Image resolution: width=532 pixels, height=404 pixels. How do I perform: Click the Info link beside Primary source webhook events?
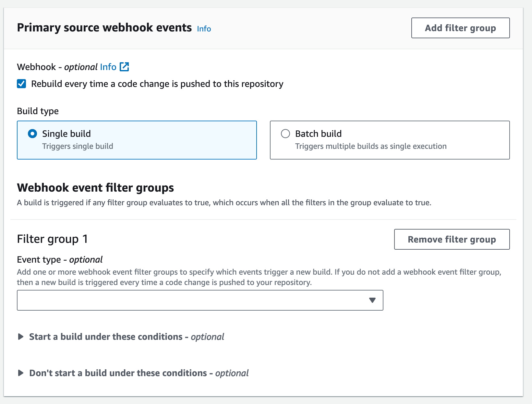tap(204, 29)
